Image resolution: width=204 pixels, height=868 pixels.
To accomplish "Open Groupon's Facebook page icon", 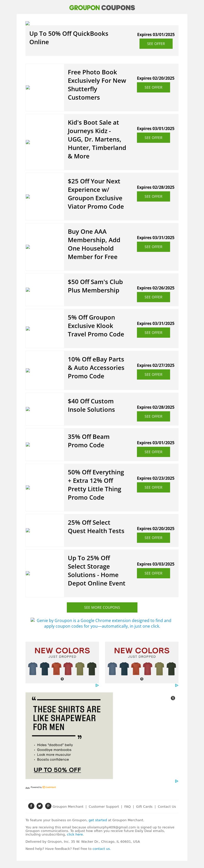I will [x=31, y=806].
